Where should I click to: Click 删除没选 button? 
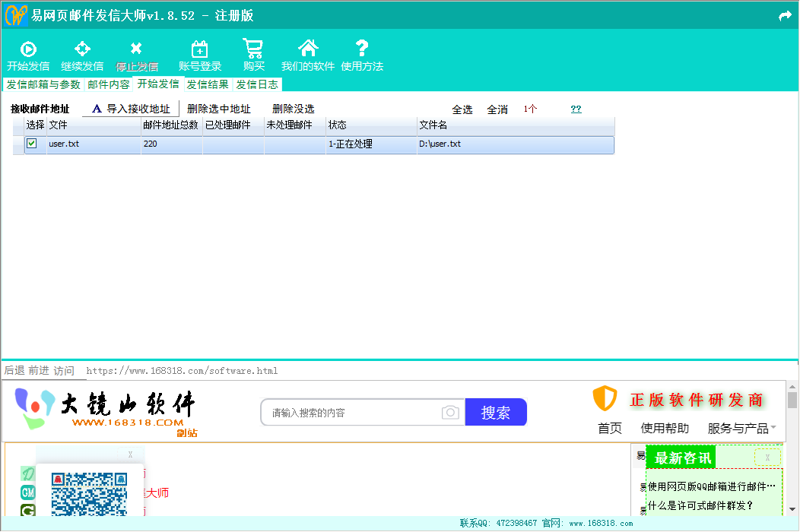pyautogui.click(x=294, y=109)
